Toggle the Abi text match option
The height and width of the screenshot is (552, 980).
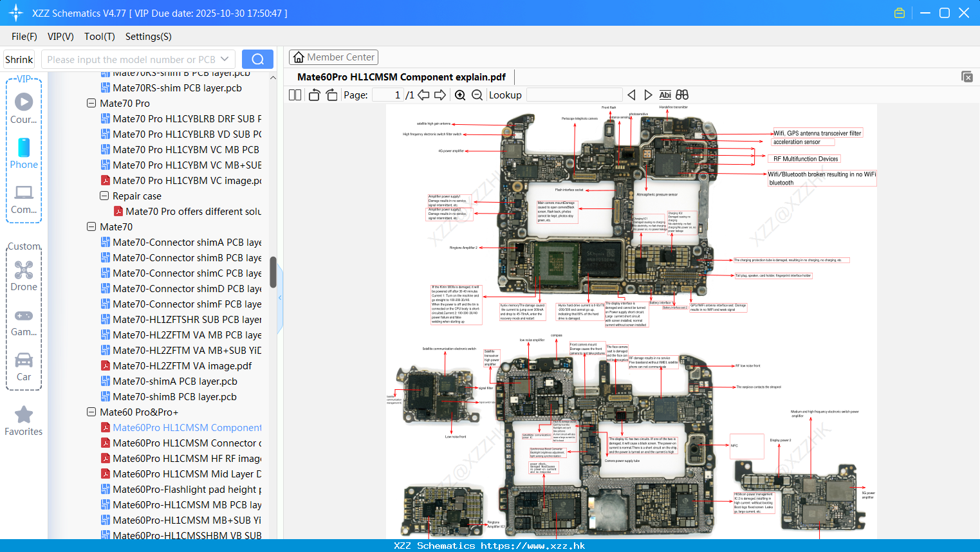(665, 95)
